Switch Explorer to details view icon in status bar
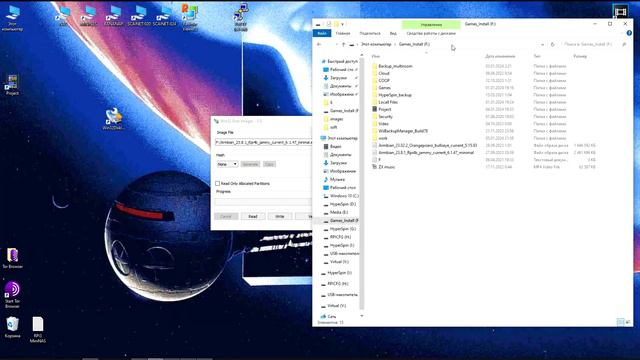 (620, 322)
